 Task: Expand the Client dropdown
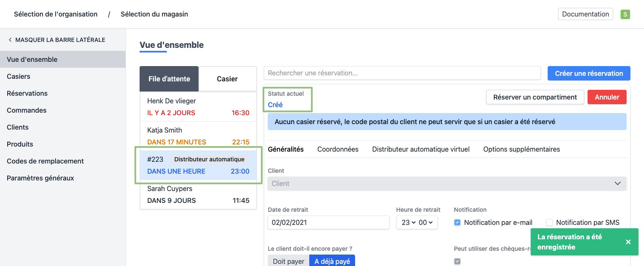(447, 183)
